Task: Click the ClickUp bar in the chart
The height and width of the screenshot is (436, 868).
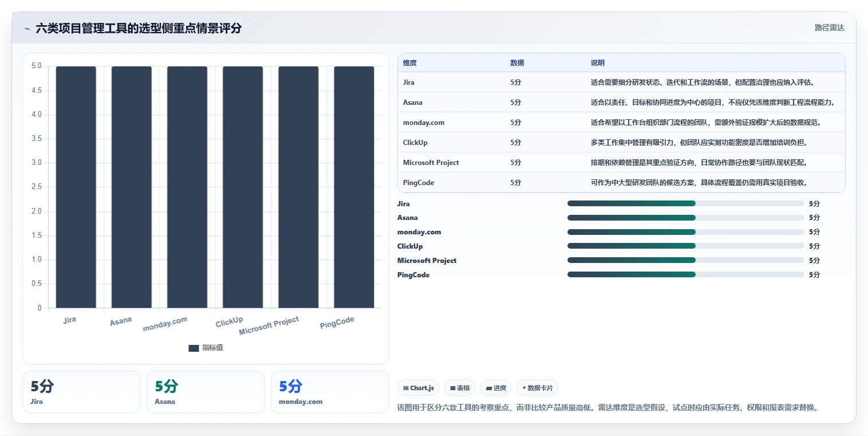Action: click(x=243, y=187)
